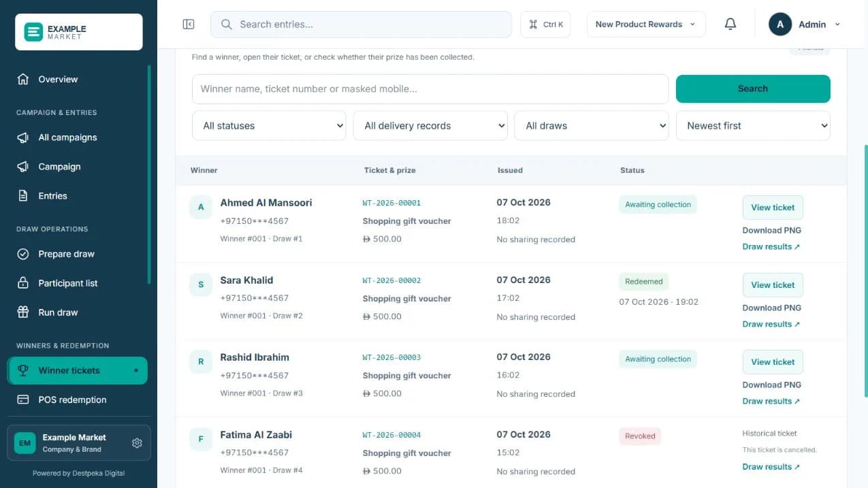Click the Overview home icon
The height and width of the screenshot is (488, 868).
coord(23,79)
